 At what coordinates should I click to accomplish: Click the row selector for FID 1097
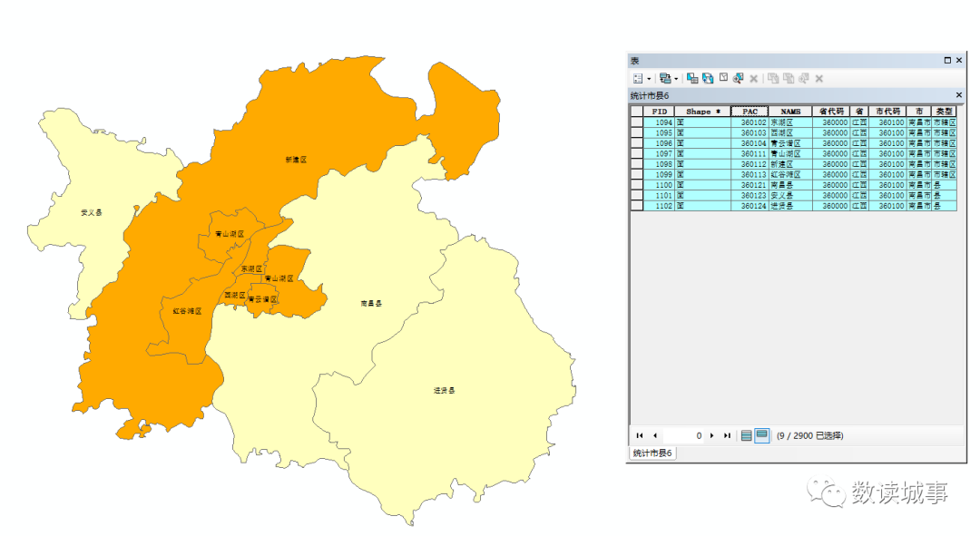point(637,153)
